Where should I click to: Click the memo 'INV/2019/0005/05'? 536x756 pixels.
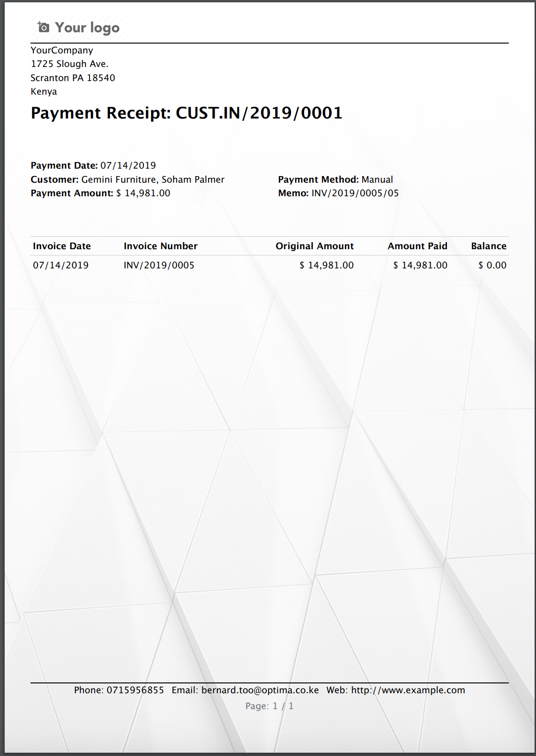[355, 193]
